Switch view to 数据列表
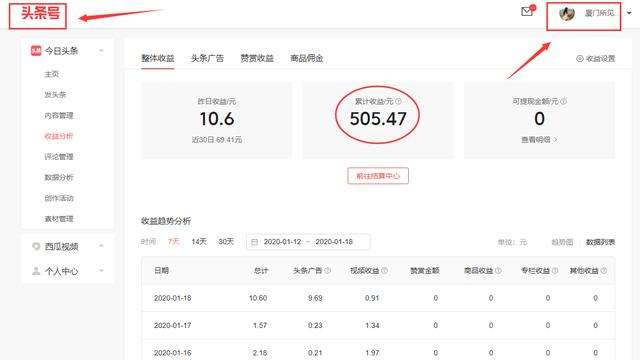640x360 pixels. click(600, 242)
